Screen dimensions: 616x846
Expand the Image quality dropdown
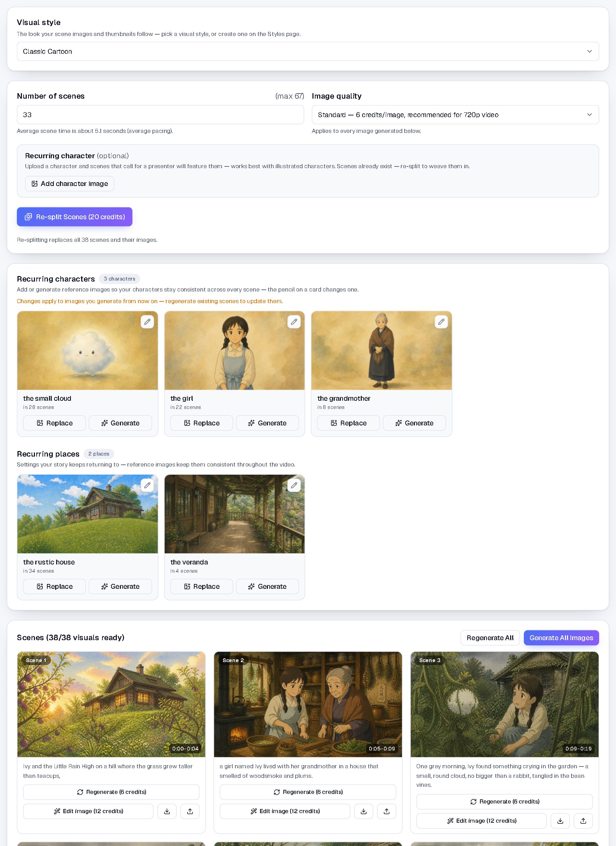tap(455, 114)
